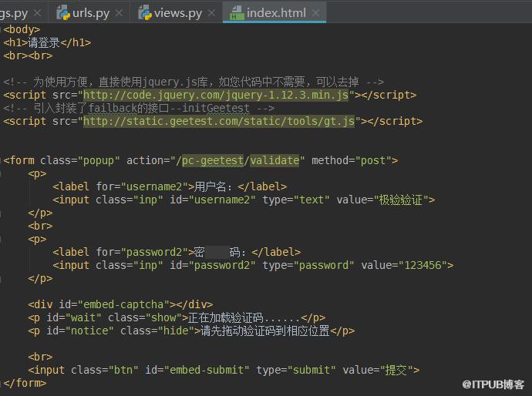This screenshot has height=396, width=532.
Task: Open the jquery-1.12.3.min.js URL
Action: (x=216, y=95)
